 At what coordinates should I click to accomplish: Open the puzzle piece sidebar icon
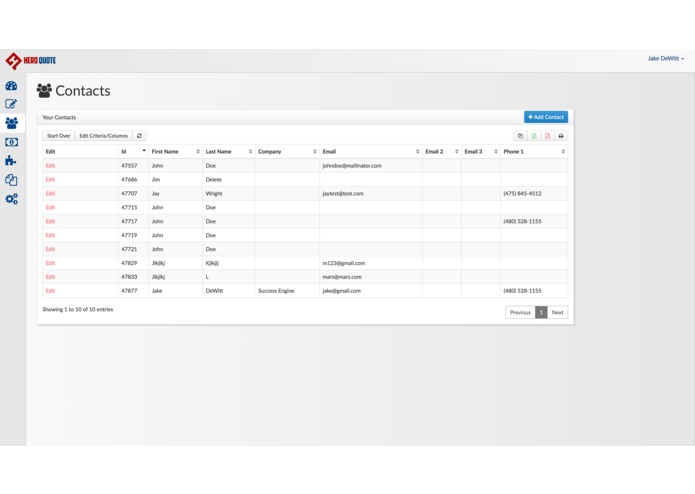pos(12,161)
